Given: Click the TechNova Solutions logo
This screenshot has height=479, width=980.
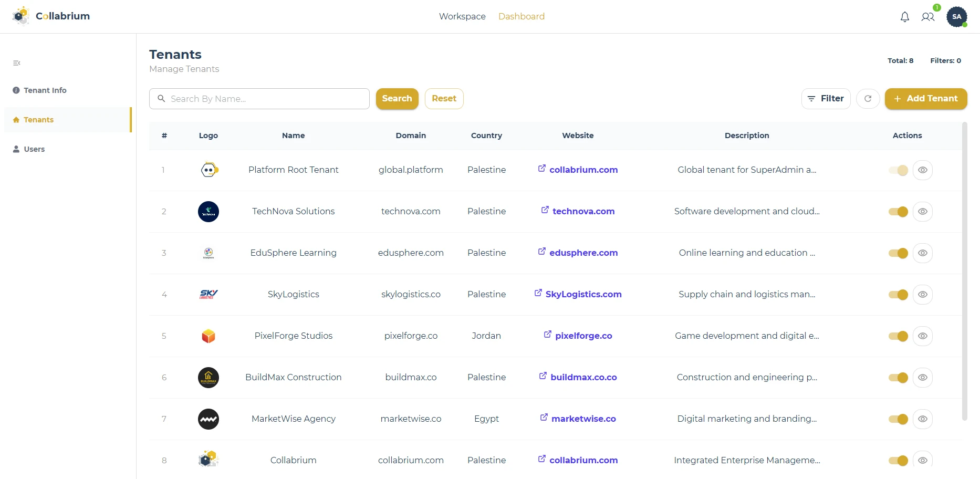Looking at the screenshot, I should coord(208,212).
